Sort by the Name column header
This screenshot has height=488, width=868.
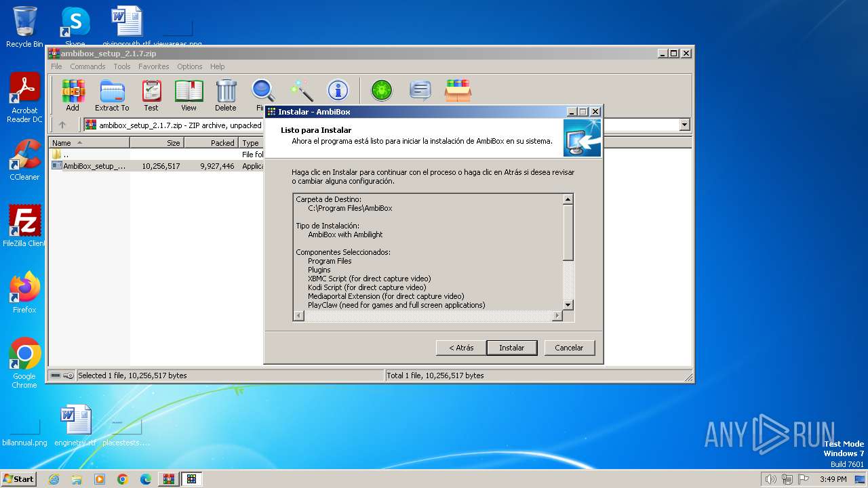click(x=90, y=143)
